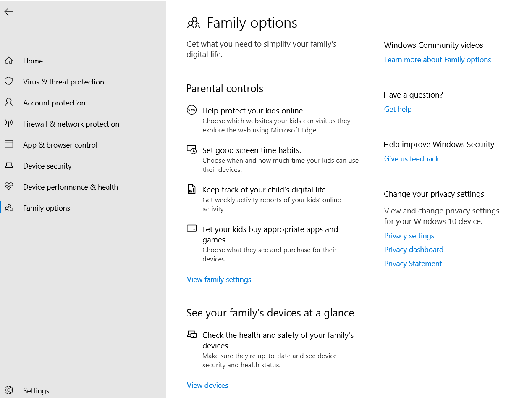
Task: Select the Device security laptop icon
Action: pos(9,166)
